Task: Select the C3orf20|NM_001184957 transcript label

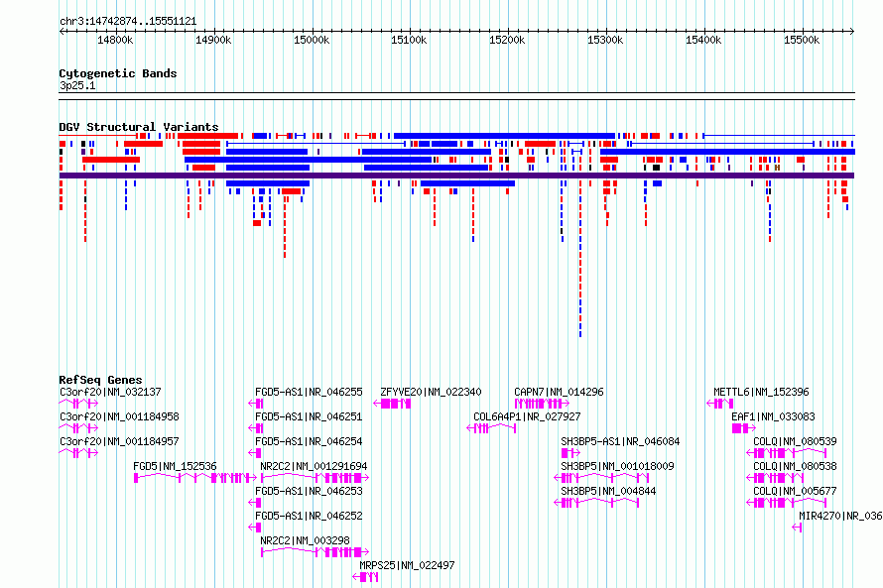Action: pos(119,441)
